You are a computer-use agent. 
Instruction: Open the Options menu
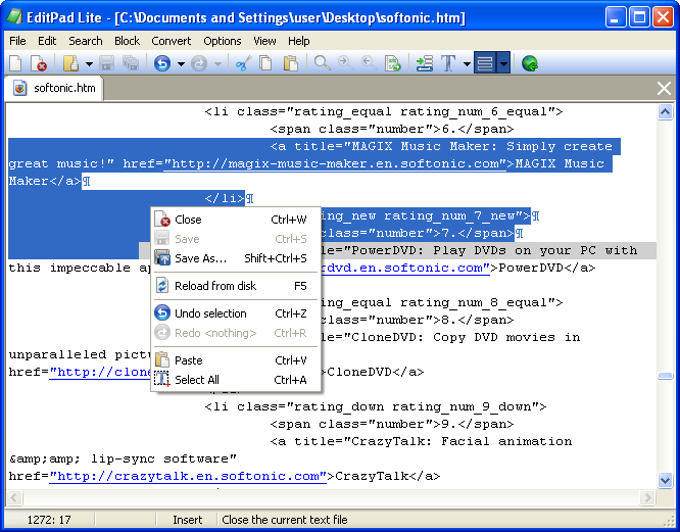[x=222, y=41]
